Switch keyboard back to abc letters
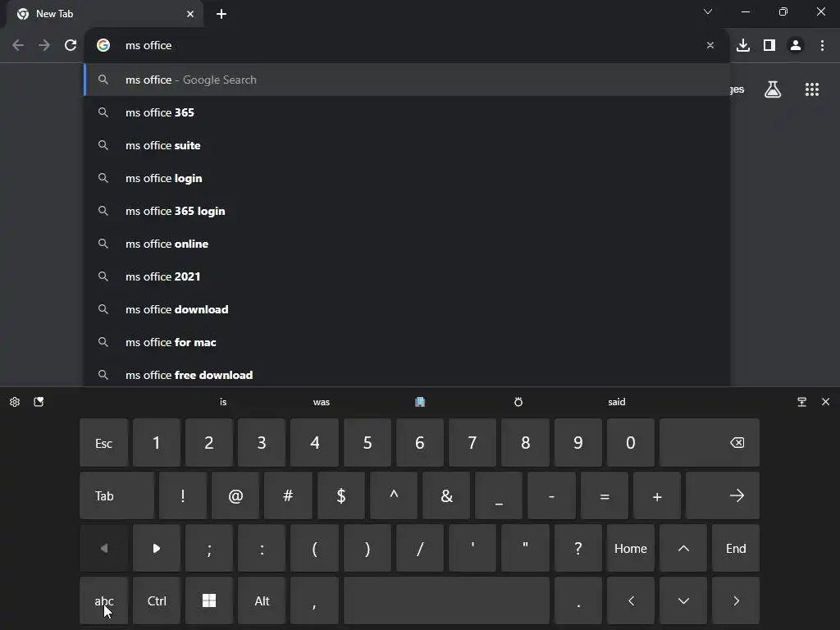The image size is (840, 630). pyautogui.click(x=104, y=600)
